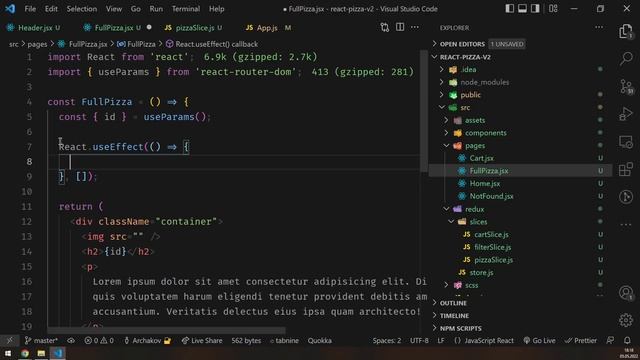Expand the scss folder
The height and width of the screenshot is (360, 640).
tap(471, 285)
